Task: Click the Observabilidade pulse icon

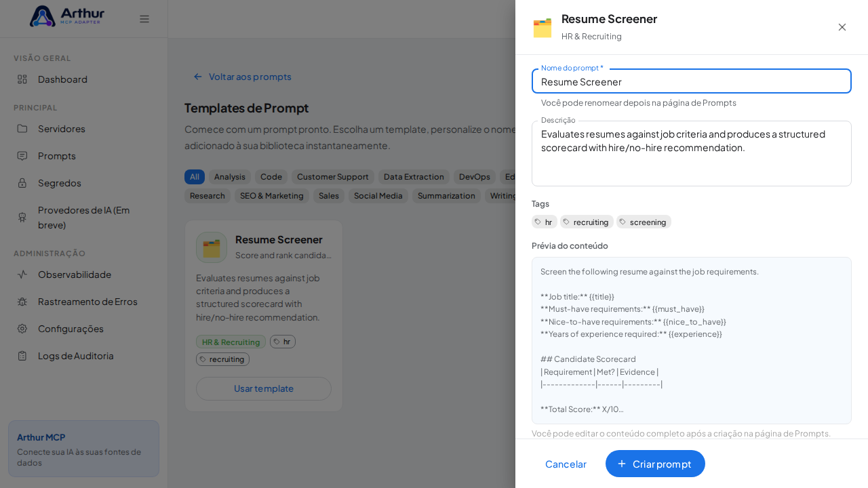Action: [x=22, y=274]
